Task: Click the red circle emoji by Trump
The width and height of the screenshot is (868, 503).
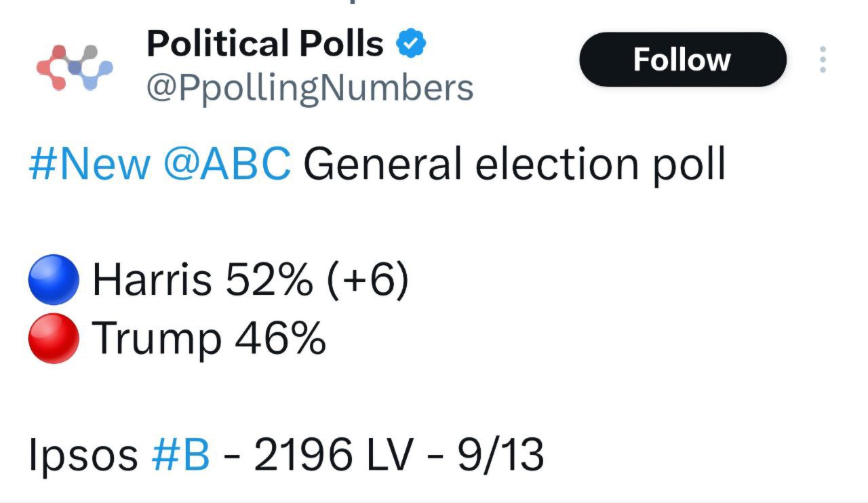Action: (x=54, y=338)
